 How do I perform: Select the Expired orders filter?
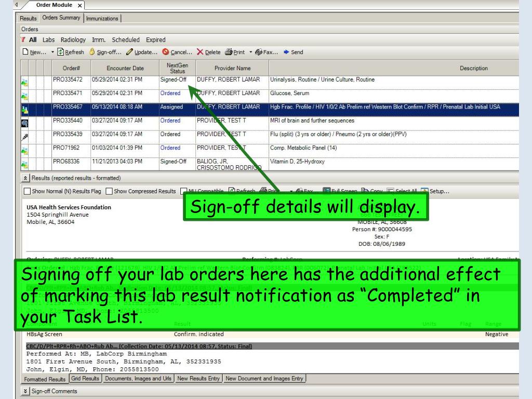point(156,39)
